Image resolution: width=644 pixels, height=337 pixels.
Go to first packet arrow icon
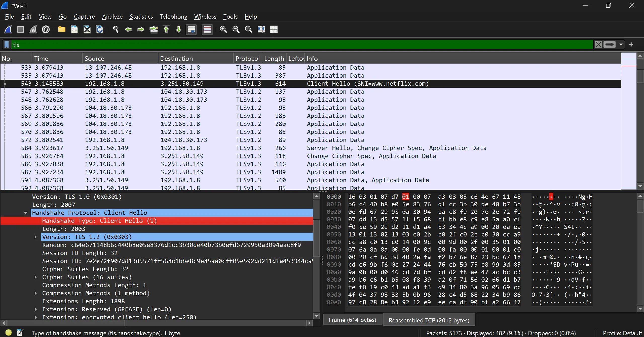(x=166, y=30)
